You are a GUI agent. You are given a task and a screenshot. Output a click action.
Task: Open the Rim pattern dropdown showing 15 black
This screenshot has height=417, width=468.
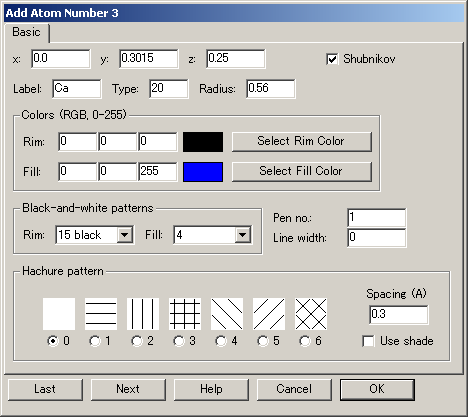pos(94,235)
